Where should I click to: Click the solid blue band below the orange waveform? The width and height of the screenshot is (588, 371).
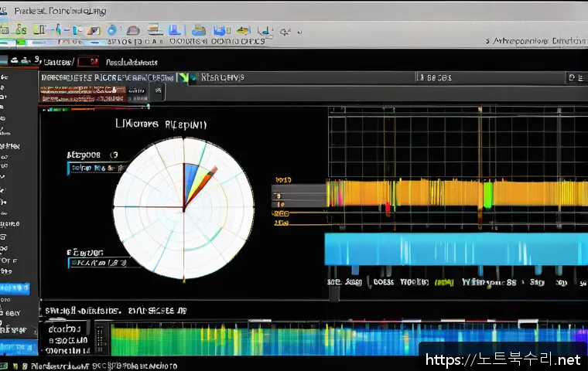pyautogui.click(x=455, y=250)
